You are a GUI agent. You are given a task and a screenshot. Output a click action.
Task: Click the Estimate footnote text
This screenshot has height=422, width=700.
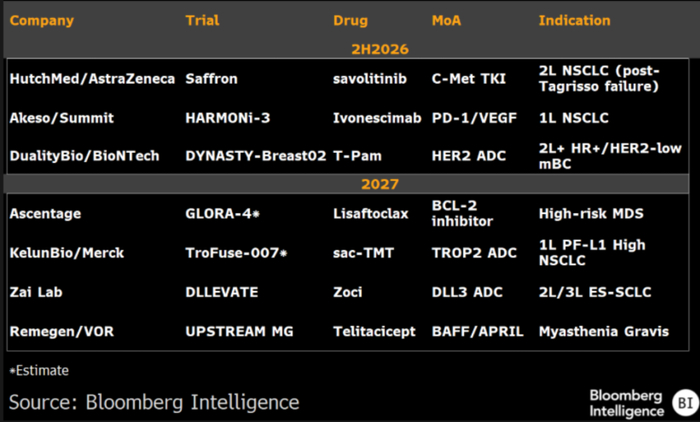click(39, 370)
